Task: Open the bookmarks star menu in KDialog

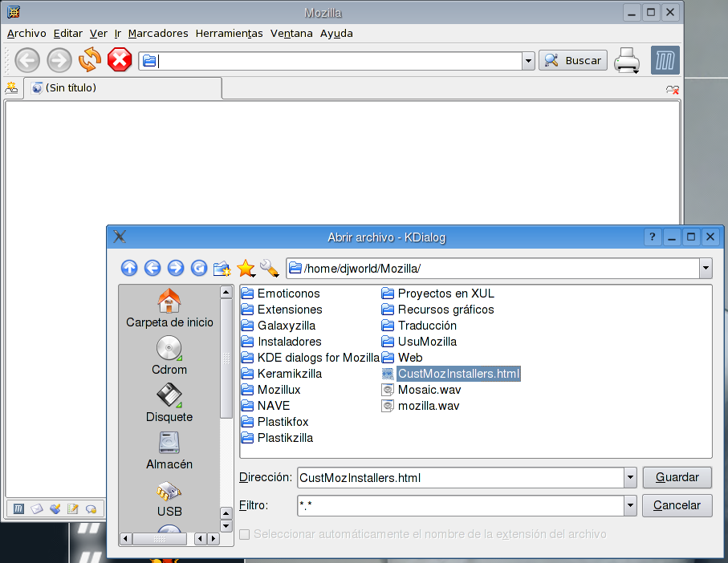Action: tap(246, 269)
